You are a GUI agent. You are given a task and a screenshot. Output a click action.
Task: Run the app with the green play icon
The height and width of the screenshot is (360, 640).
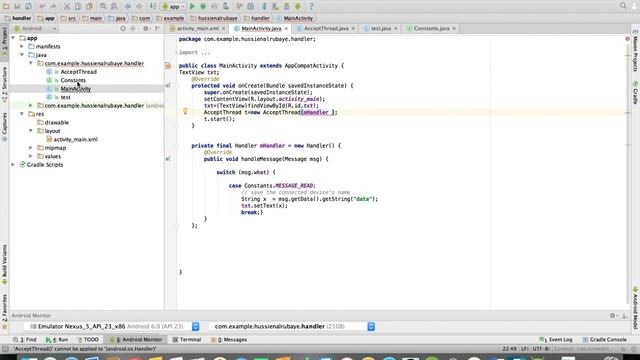pyautogui.click(x=192, y=6)
